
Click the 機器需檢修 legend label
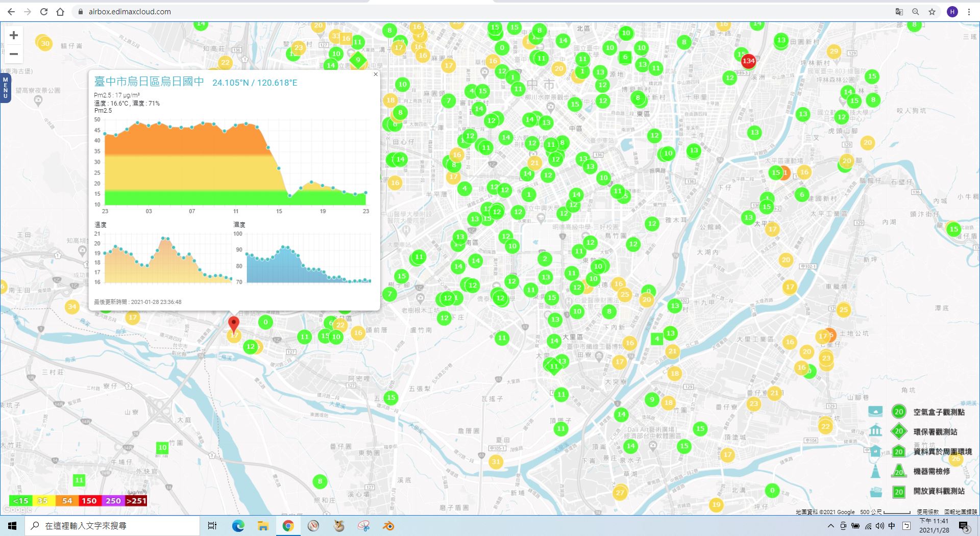pos(932,472)
